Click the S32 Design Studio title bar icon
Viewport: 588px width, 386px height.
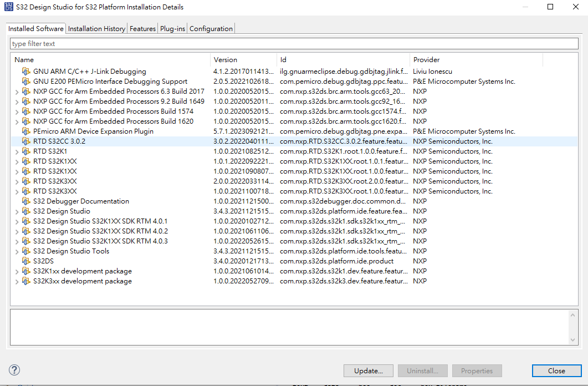[7, 7]
